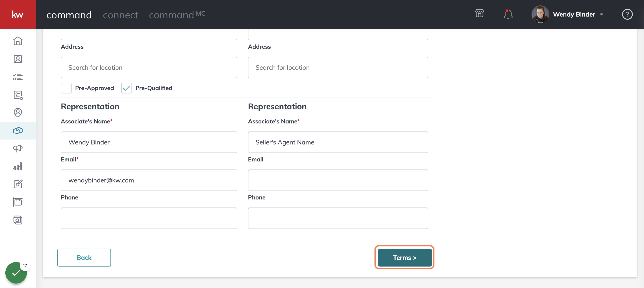Screen dimensions: 644x288
Task: Click the help question mark icon
Action: tap(627, 14)
